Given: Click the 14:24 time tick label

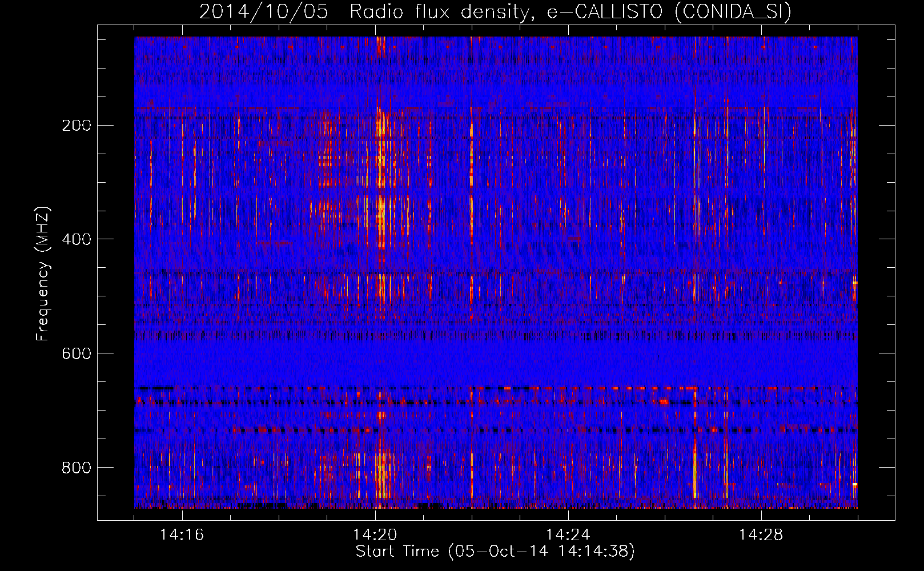Looking at the screenshot, I should click(x=568, y=535).
